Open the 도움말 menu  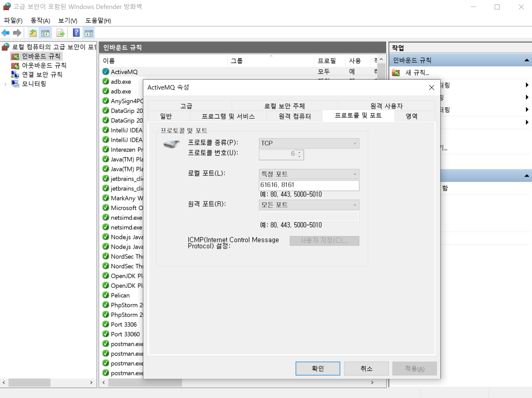tap(98, 20)
